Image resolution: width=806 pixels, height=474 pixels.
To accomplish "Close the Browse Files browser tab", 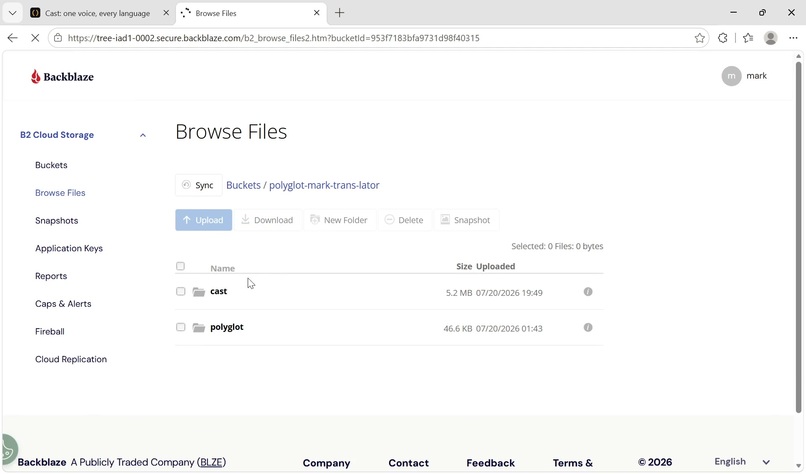I will 317,13.
